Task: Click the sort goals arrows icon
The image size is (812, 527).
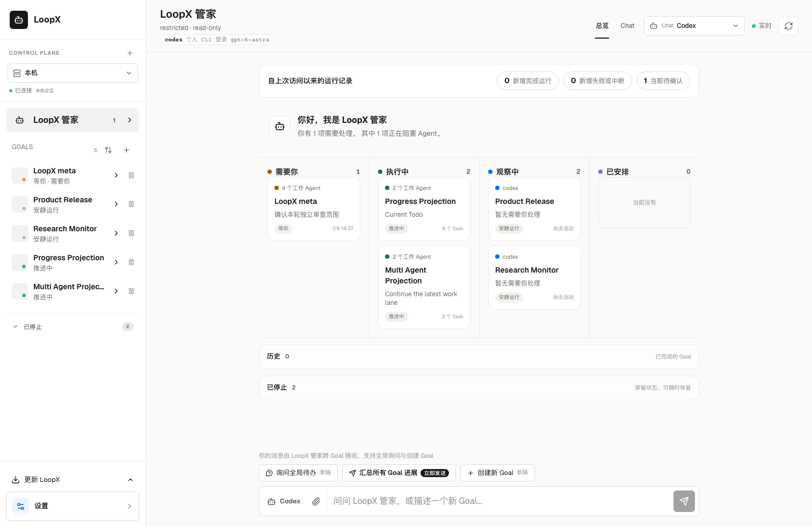Action: [x=108, y=150]
